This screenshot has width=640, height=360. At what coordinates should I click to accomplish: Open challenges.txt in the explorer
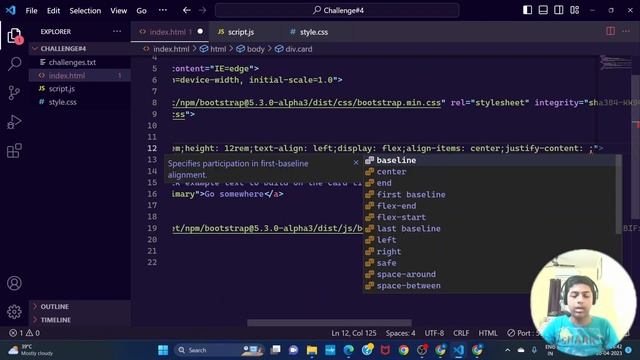[x=80, y=62]
